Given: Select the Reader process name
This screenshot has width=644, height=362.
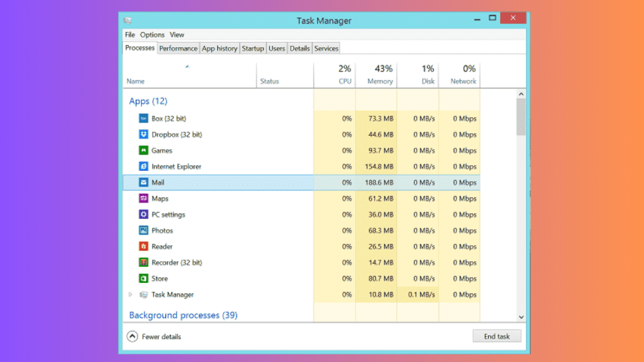Looking at the screenshot, I should [x=162, y=246].
